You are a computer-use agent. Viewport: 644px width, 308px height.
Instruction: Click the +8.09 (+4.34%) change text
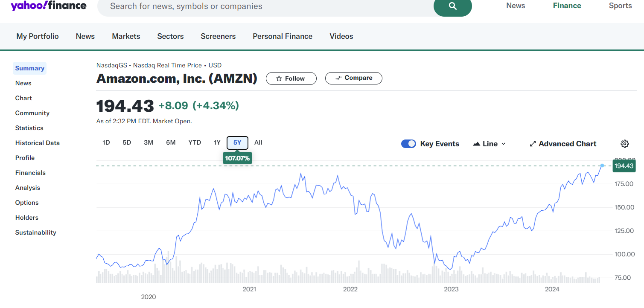(199, 106)
